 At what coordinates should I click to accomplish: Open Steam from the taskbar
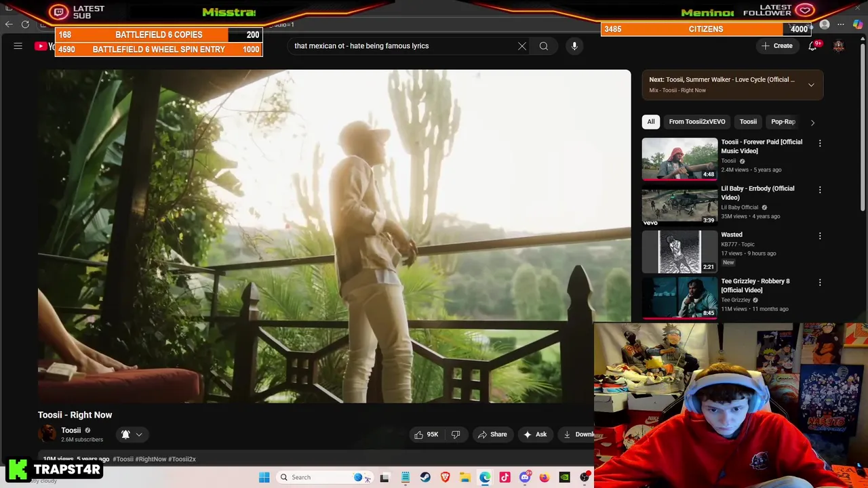(x=425, y=477)
